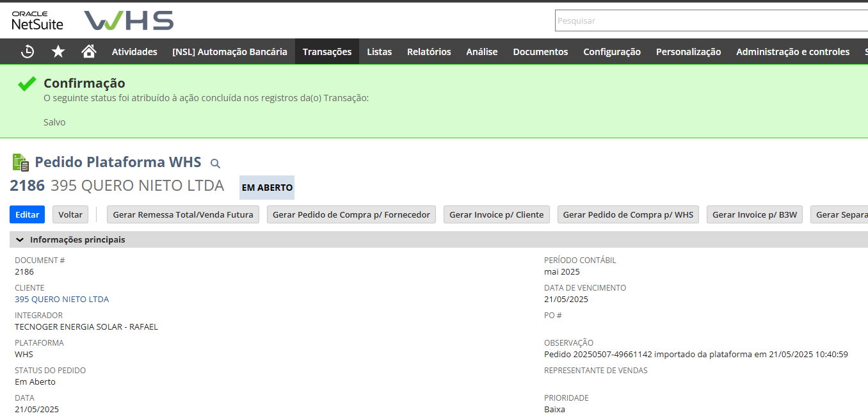Viewport: 868px width, 418px height.
Task: Open the [NSL] Automação Bancária menu
Action: (x=230, y=52)
